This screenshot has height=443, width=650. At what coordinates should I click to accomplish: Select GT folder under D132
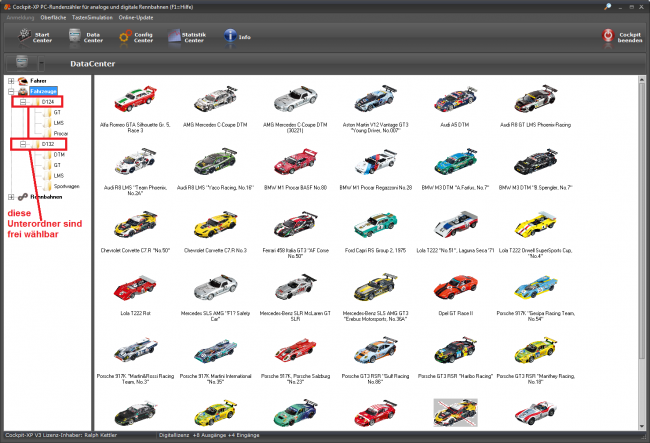click(57, 165)
